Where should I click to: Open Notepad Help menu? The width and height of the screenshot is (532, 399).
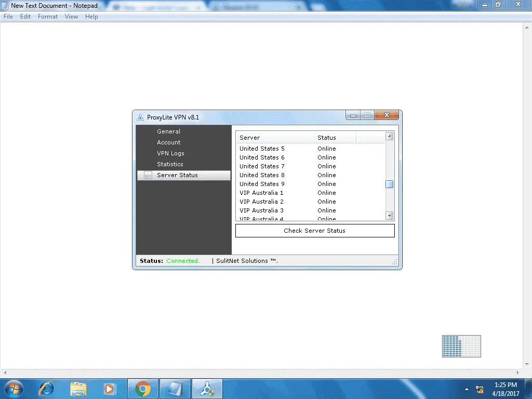coord(91,16)
